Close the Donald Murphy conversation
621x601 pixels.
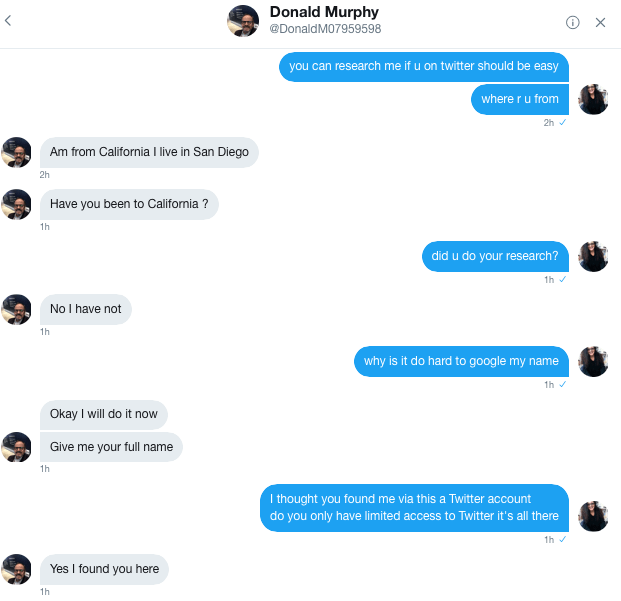point(600,22)
